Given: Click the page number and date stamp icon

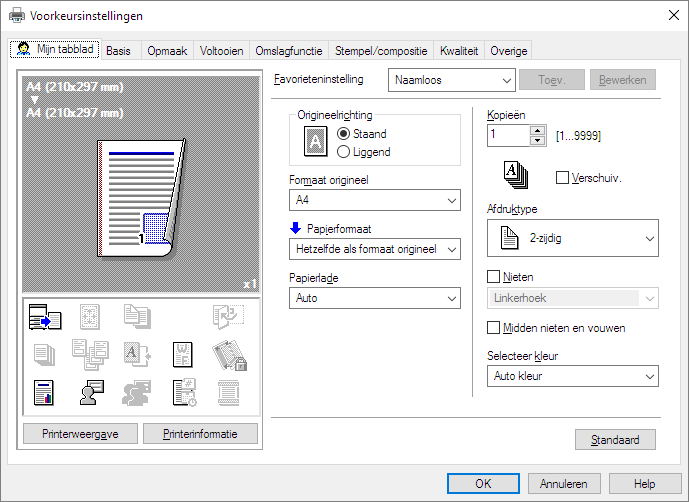Looking at the screenshot, I should (x=185, y=392).
